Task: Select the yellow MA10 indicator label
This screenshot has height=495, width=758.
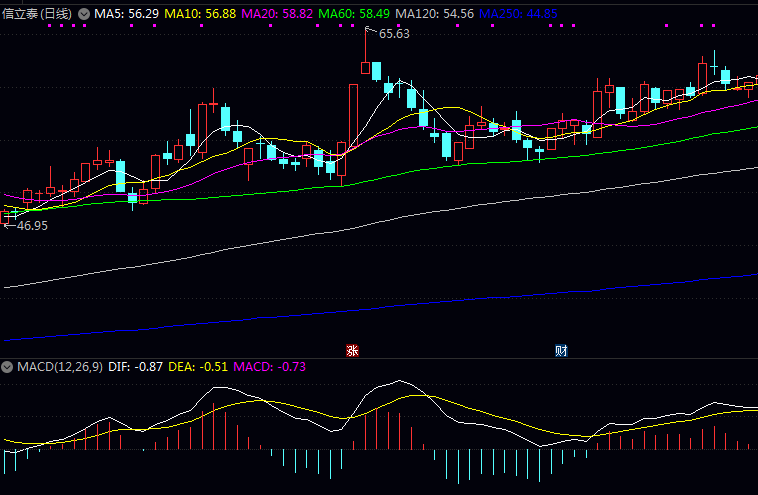Action: [x=200, y=14]
